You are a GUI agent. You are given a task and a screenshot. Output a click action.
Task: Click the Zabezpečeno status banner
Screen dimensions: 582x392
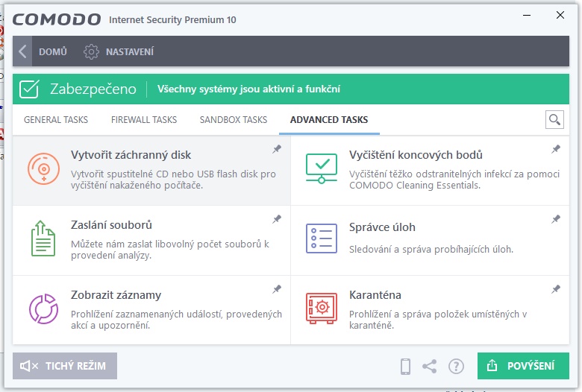291,89
